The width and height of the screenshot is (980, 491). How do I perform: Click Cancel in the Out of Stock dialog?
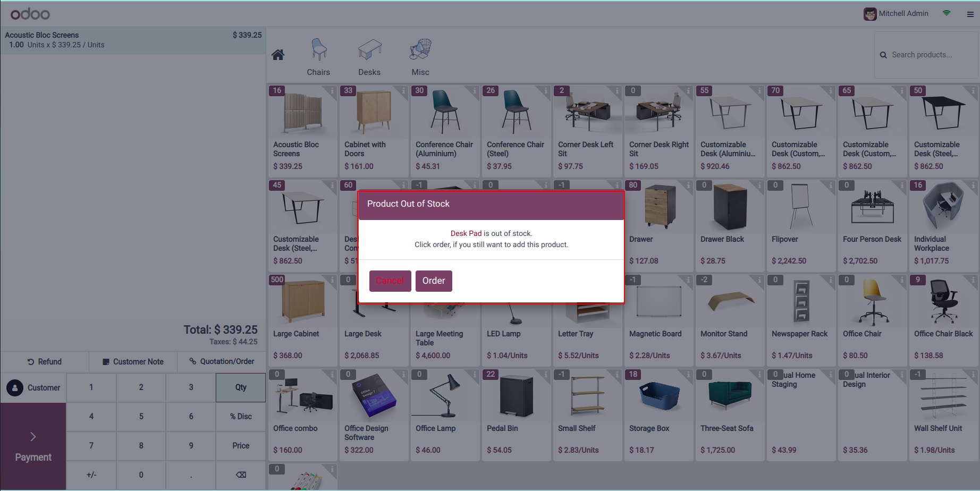[x=390, y=281]
